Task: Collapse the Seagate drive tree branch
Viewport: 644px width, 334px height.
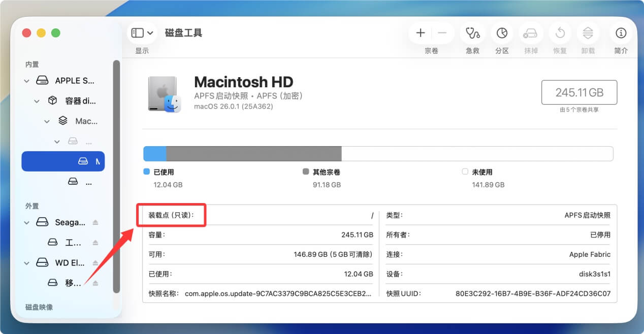Action: (26, 222)
